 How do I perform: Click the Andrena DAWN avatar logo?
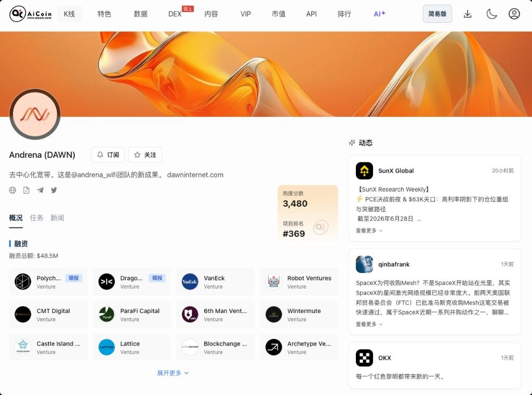click(35, 114)
